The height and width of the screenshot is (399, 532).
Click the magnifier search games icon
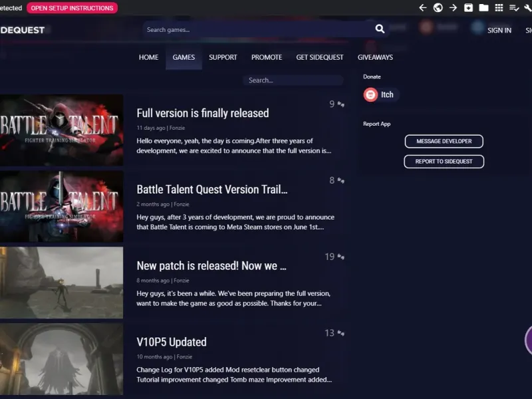[x=380, y=29]
